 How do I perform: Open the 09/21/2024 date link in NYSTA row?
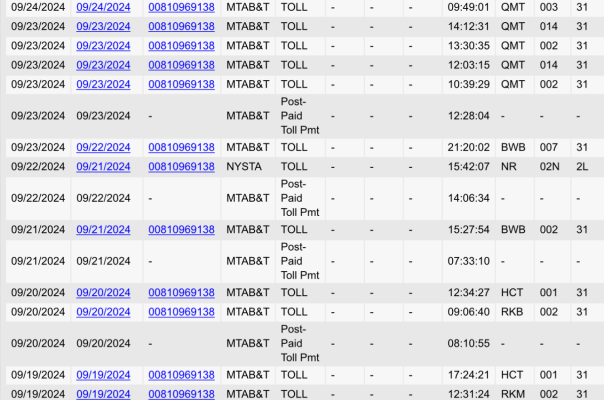(103, 166)
